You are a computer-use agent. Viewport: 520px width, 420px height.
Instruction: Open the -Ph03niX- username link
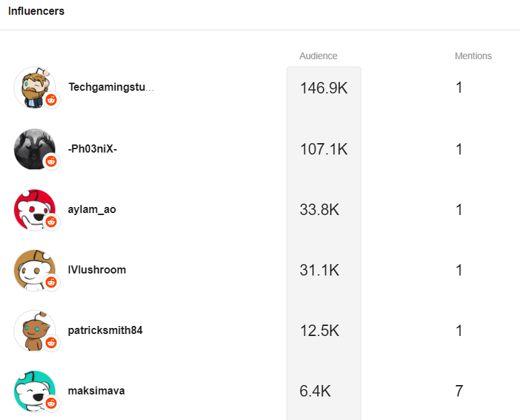[93, 149]
